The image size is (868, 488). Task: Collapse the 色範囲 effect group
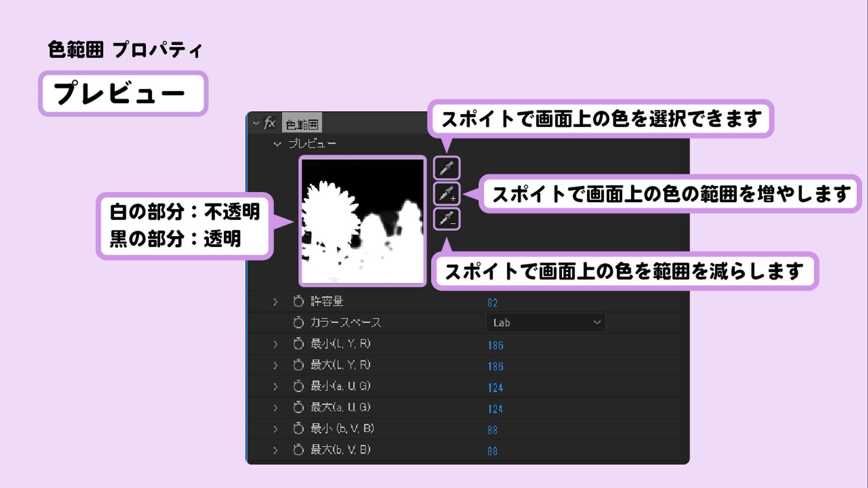(256, 123)
